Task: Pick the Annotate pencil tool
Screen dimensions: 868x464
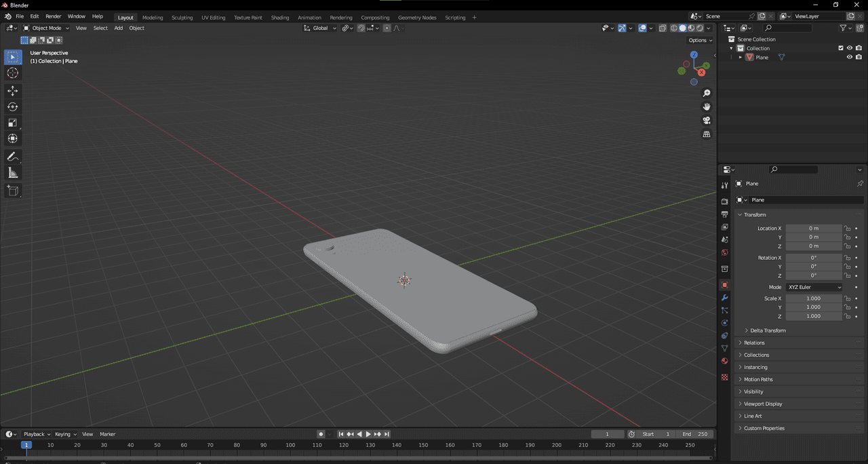Action: tap(13, 157)
